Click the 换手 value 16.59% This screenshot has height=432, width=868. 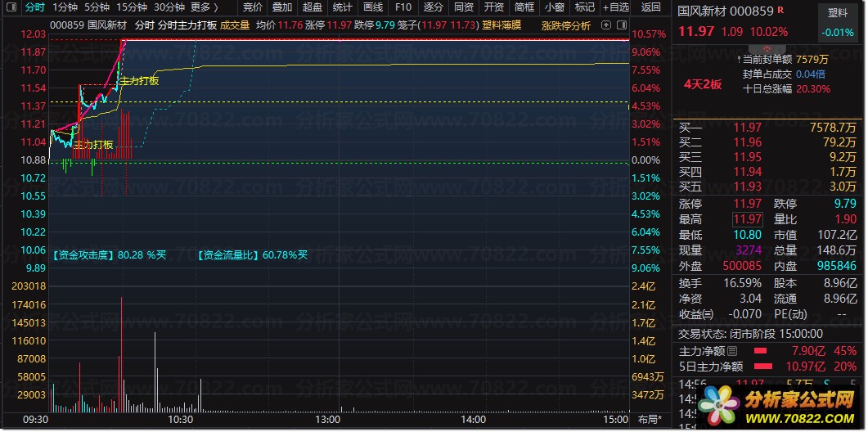point(742,283)
